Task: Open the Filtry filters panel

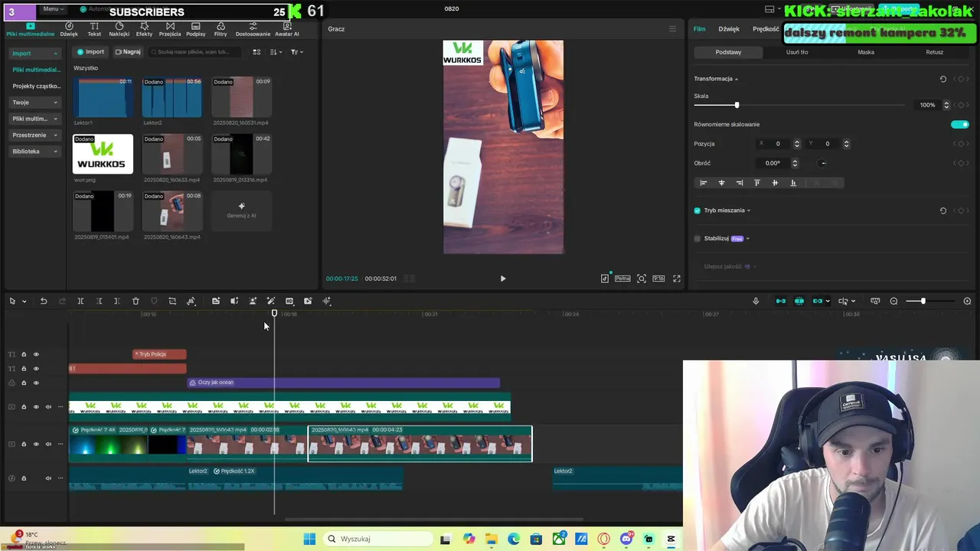Action: click(x=220, y=29)
